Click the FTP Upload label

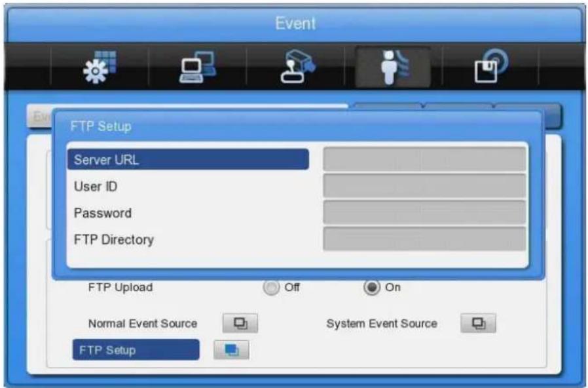[120, 288]
